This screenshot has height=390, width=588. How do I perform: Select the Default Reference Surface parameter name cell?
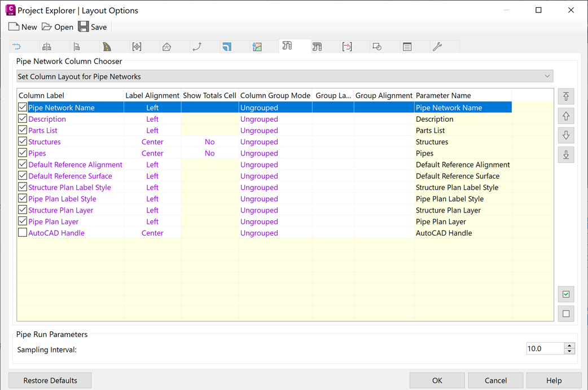pos(463,176)
